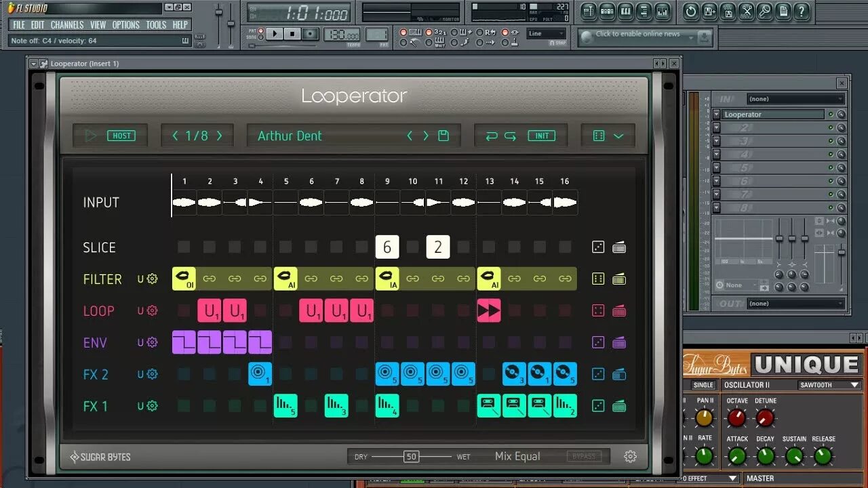The width and height of the screenshot is (868, 488).
Task: Open the IN routing dropdown showing (none)
Action: pos(795,98)
